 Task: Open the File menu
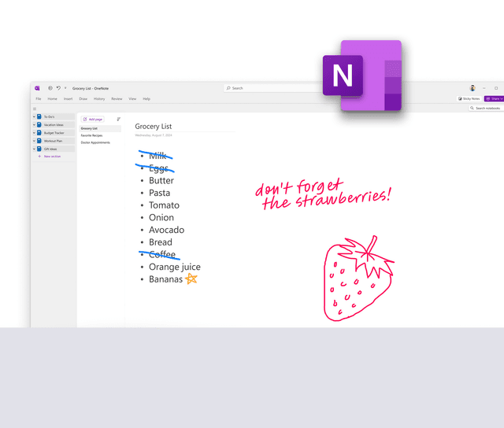[39, 99]
